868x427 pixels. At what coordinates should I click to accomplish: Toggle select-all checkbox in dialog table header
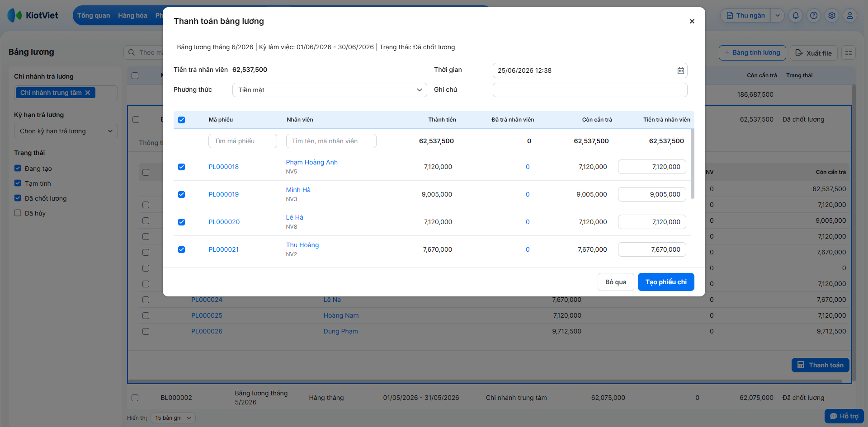(x=181, y=120)
